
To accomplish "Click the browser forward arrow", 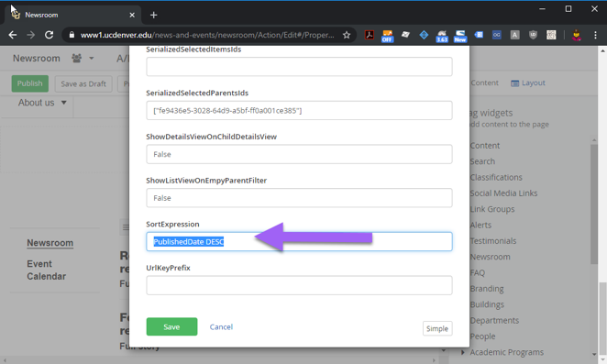I will 30,35.
